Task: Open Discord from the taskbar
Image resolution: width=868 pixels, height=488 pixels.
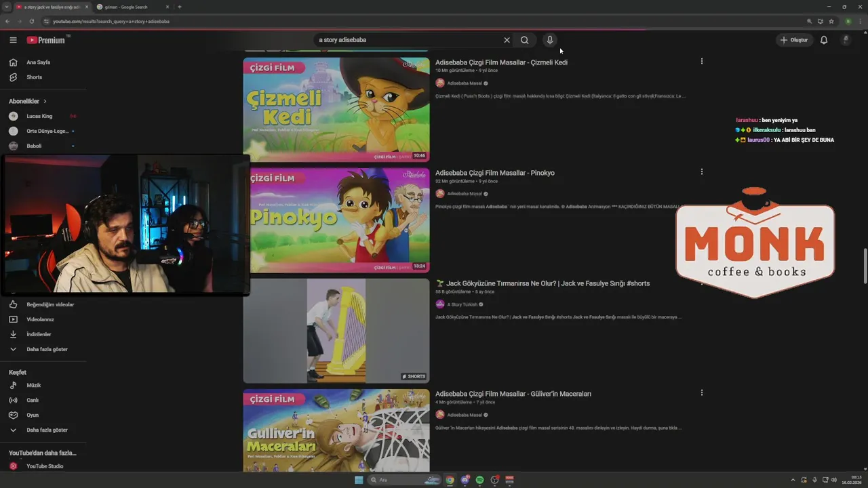Action: tap(465, 480)
